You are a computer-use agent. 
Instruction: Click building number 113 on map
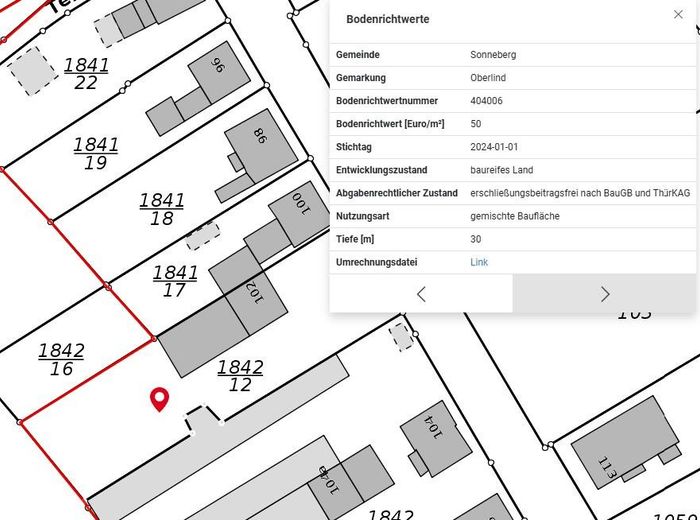point(607,468)
